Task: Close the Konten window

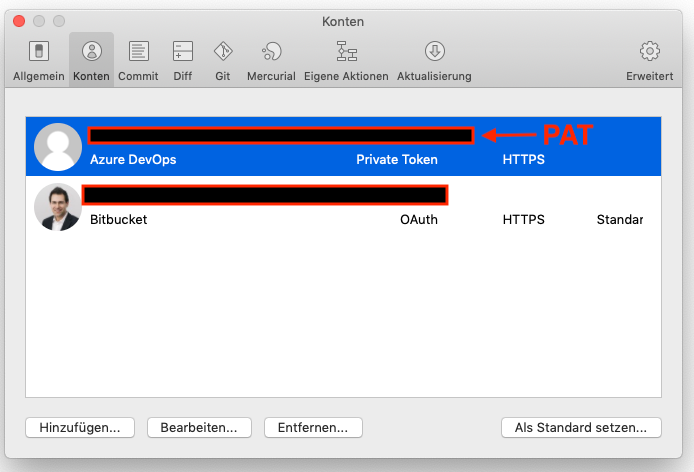Action: pos(19,21)
